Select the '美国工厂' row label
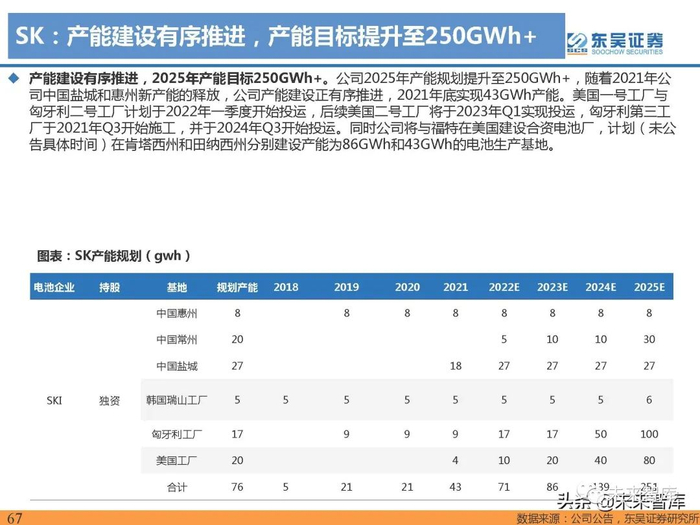The height and width of the screenshot is (525, 700). pyautogui.click(x=177, y=460)
